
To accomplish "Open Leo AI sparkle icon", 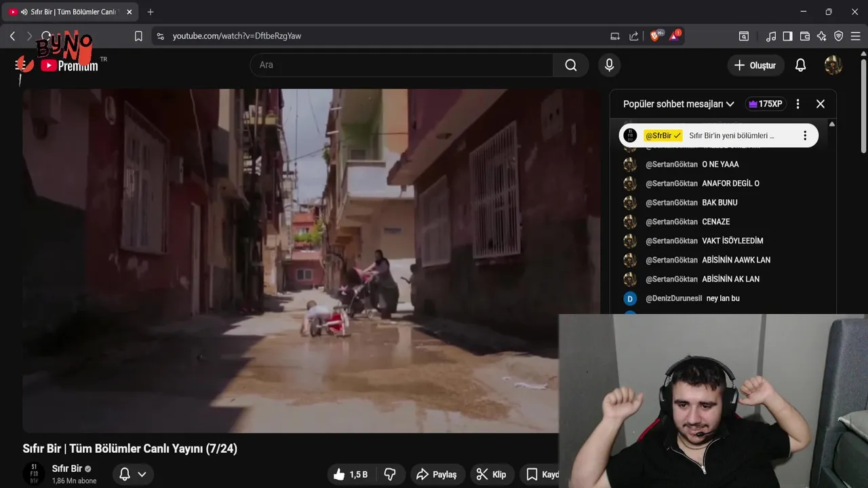I will (x=822, y=36).
